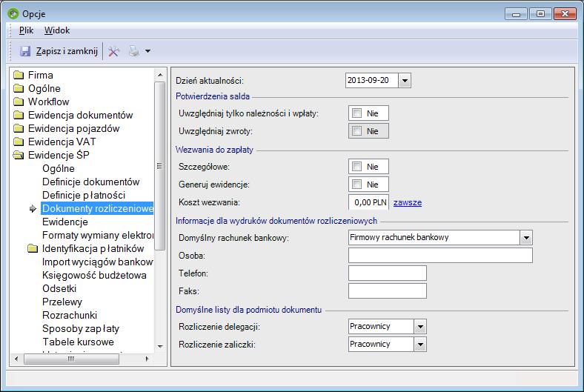
Task: Select Identyfikacja płatników tree item
Action: (x=93, y=248)
